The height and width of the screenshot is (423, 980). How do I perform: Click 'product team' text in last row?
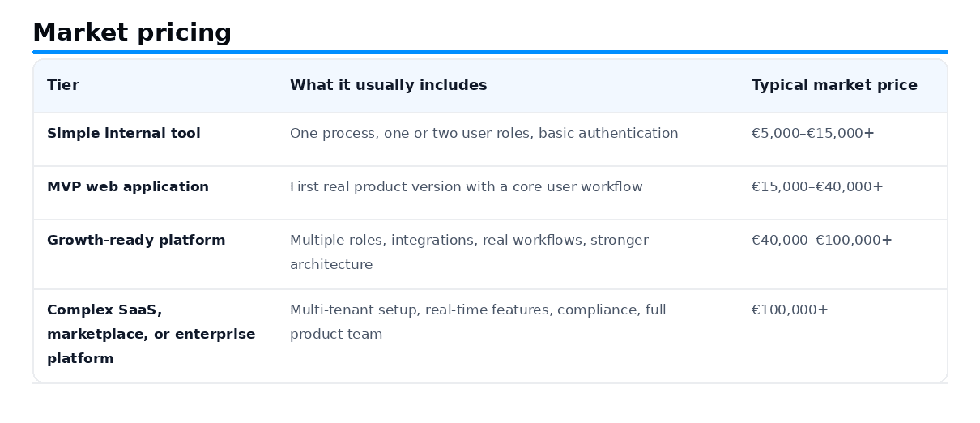point(336,334)
